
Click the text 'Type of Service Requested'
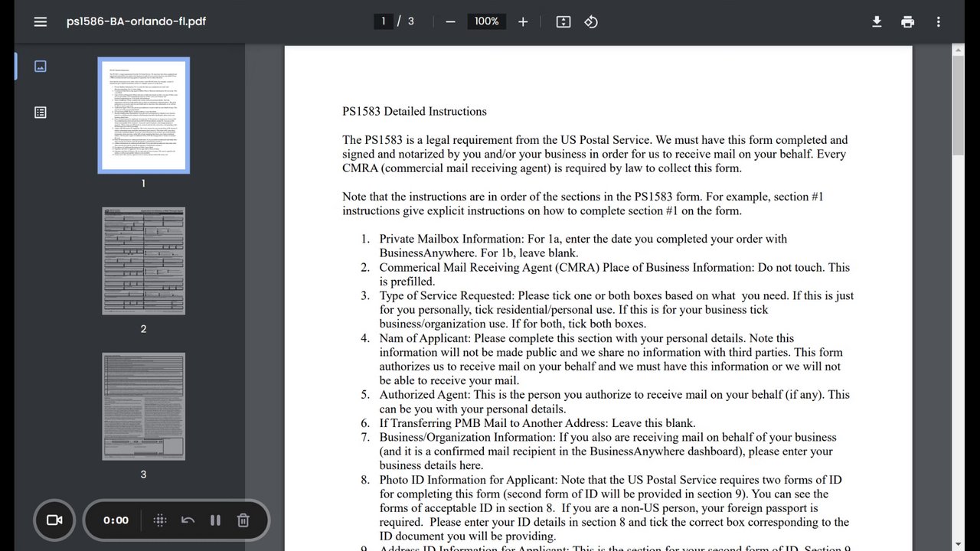447,295
